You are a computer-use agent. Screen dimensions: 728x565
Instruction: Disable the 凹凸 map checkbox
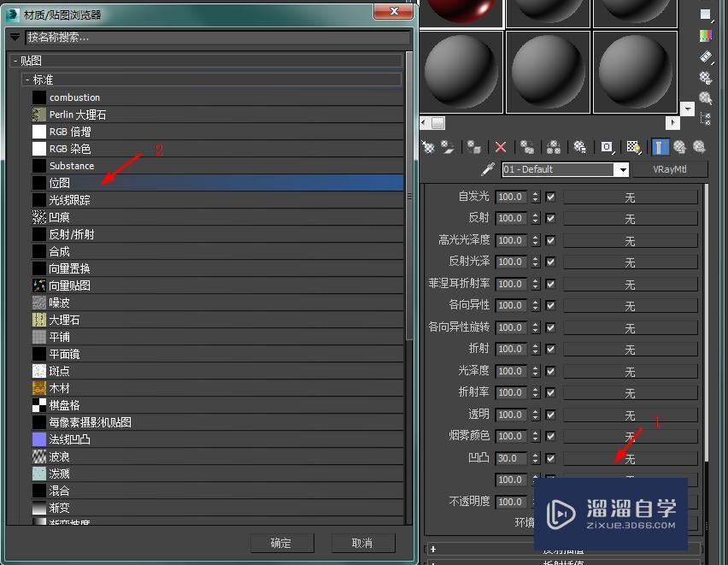click(x=550, y=458)
